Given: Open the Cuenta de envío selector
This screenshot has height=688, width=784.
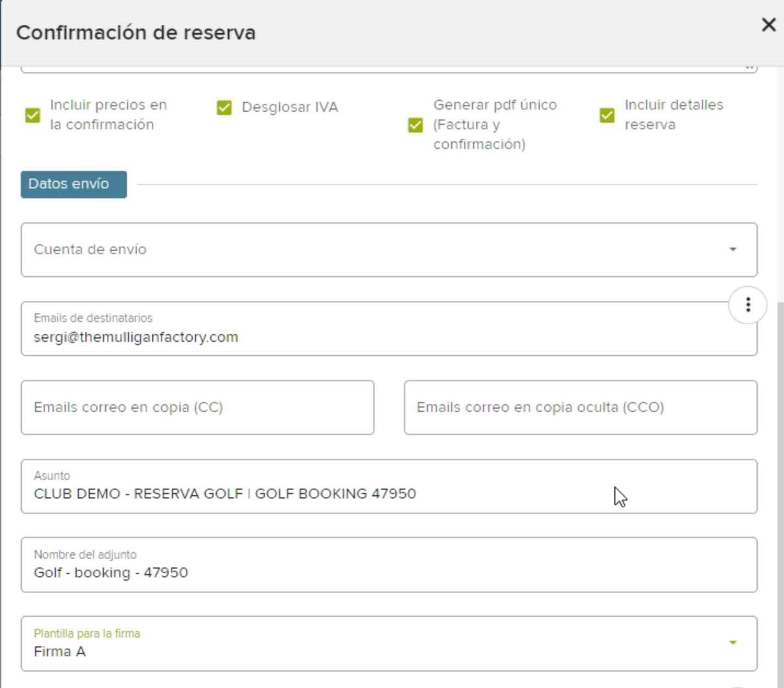Looking at the screenshot, I should pos(383,250).
